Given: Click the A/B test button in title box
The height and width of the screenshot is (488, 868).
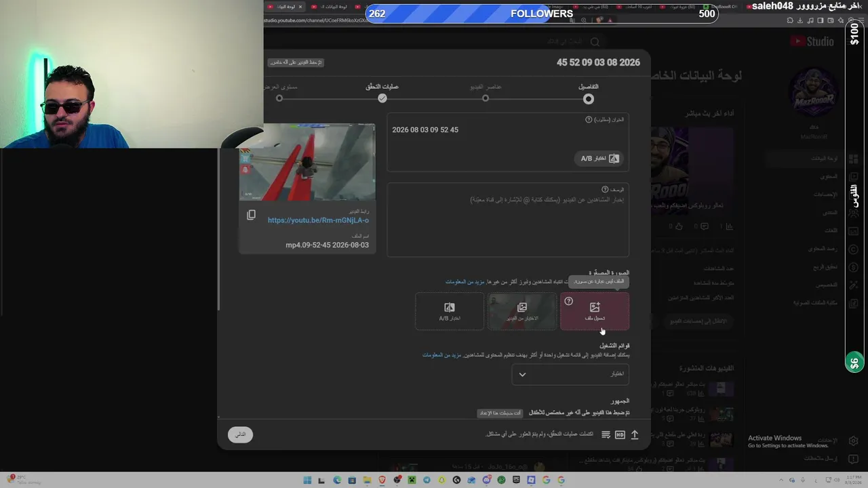Looking at the screenshot, I should pyautogui.click(x=600, y=159).
